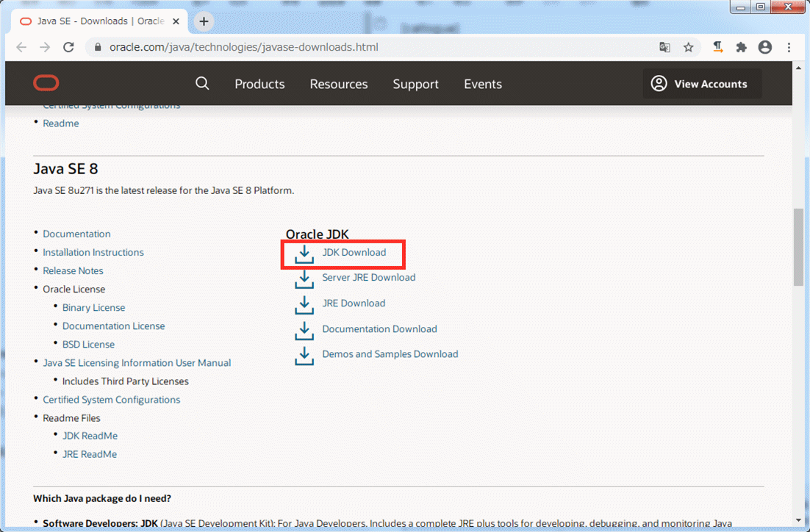Click the "Which Java package do I need?" text

(x=102, y=498)
